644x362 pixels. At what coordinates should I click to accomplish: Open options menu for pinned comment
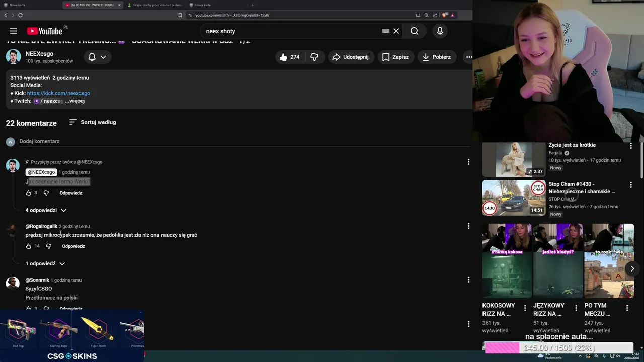point(468,162)
